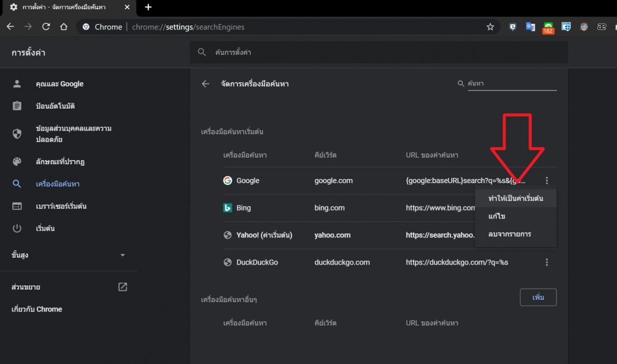Open the round face extension icon
Screen dimensions: 617x364
(x=584, y=27)
